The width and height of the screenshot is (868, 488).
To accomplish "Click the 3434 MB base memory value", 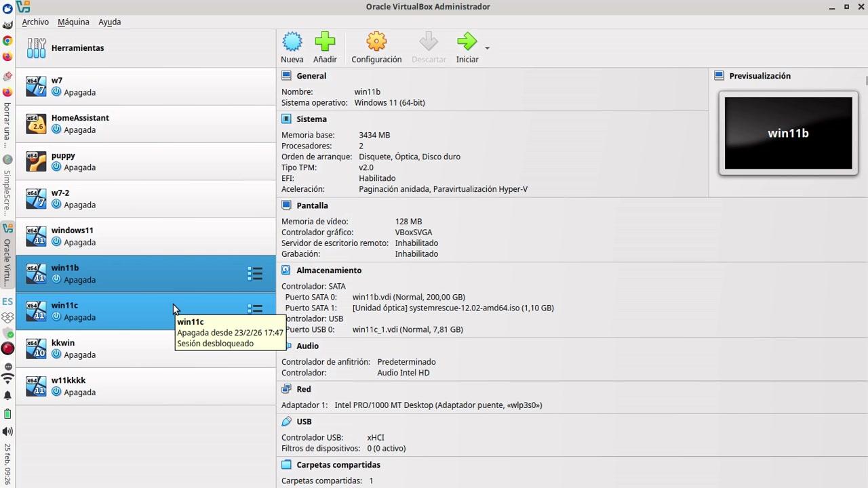I will pos(374,135).
